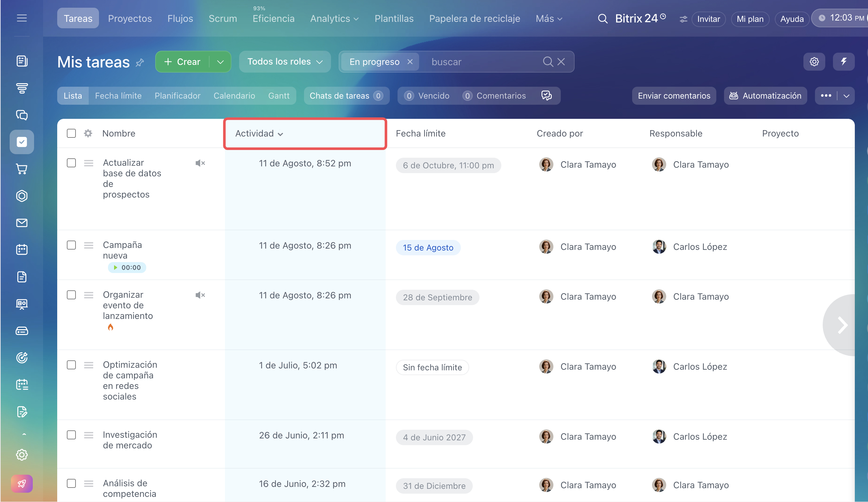Open Automatización

point(765,96)
